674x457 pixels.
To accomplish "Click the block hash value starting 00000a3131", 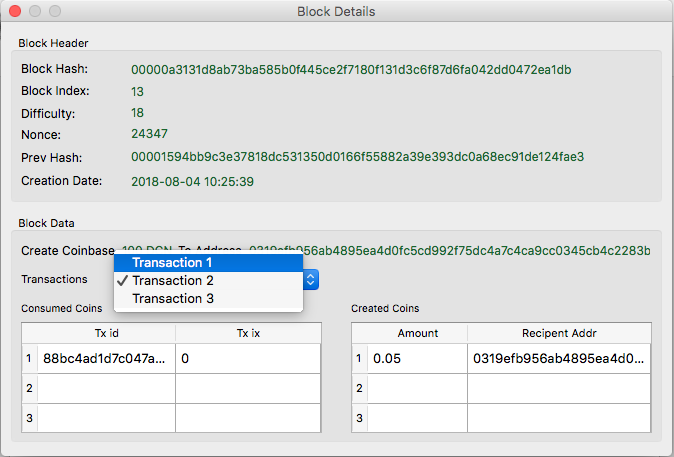I will (351, 70).
